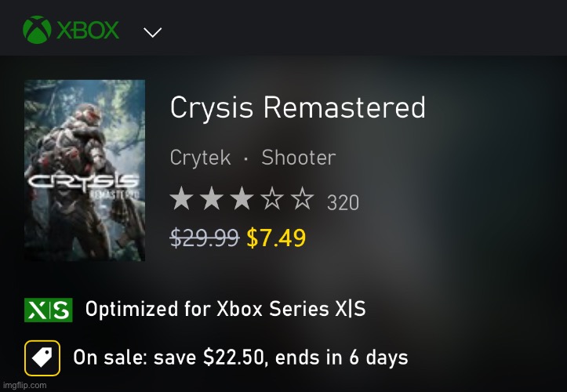This screenshot has width=567, height=392.
Task: Click the fifth empty rating star
Action: 302,198
